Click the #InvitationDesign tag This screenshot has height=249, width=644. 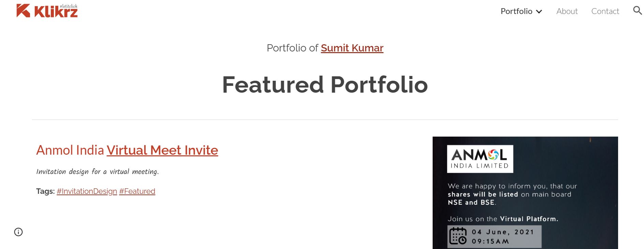[87, 191]
